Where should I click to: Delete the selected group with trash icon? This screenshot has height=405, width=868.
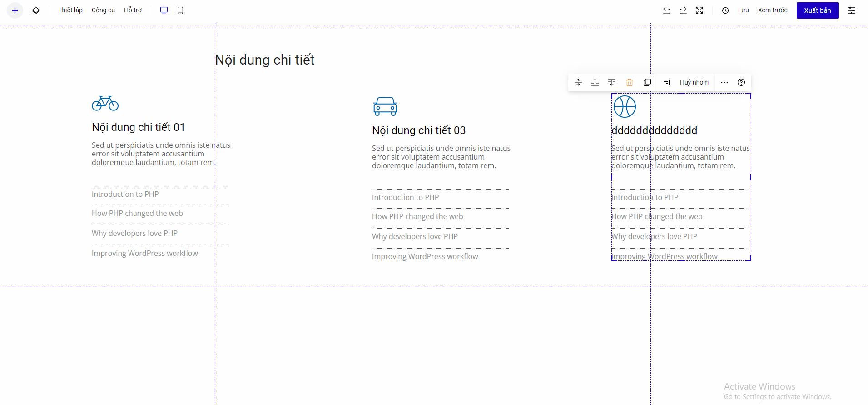[629, 82]
